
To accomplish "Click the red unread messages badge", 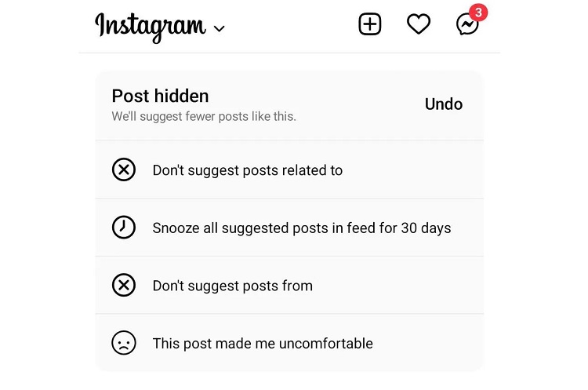I will (478, 13).
